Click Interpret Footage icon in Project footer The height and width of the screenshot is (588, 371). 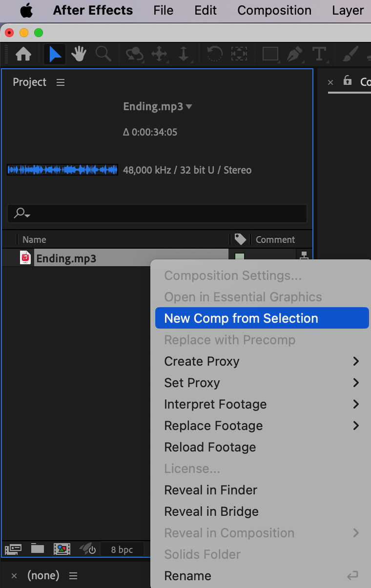coord(13,549)
